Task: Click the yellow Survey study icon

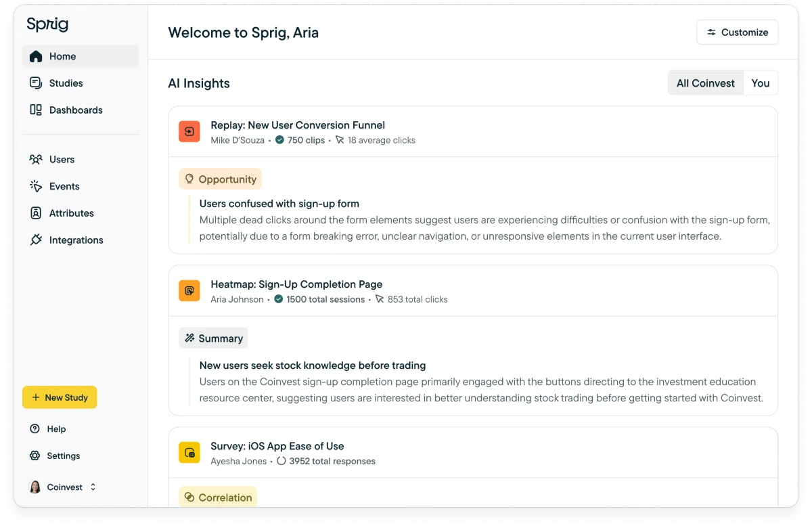Action: 189,453
